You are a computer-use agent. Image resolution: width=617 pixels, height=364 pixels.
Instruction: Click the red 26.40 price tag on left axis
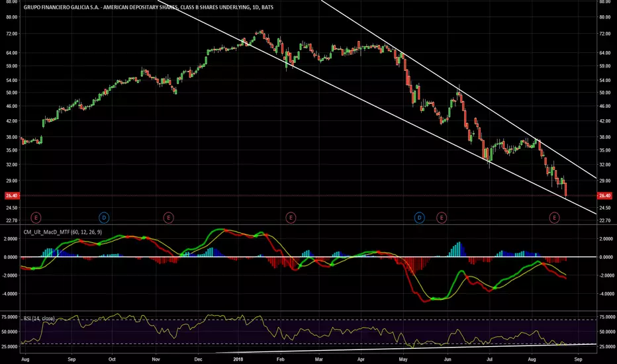pos(11,196)
